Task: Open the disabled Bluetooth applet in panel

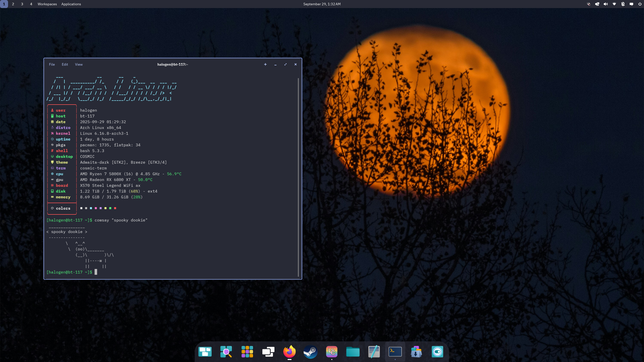Action: (x=623, y=4)
